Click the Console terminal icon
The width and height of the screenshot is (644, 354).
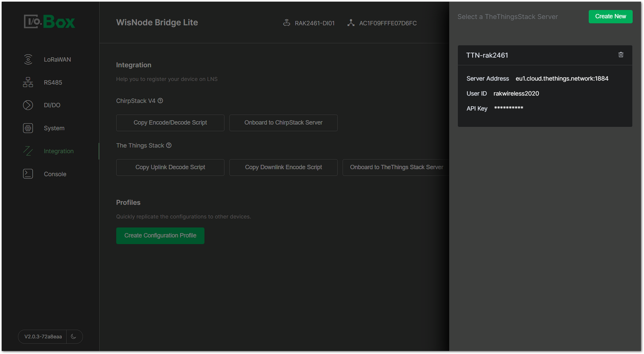click(x=28, y=174)
